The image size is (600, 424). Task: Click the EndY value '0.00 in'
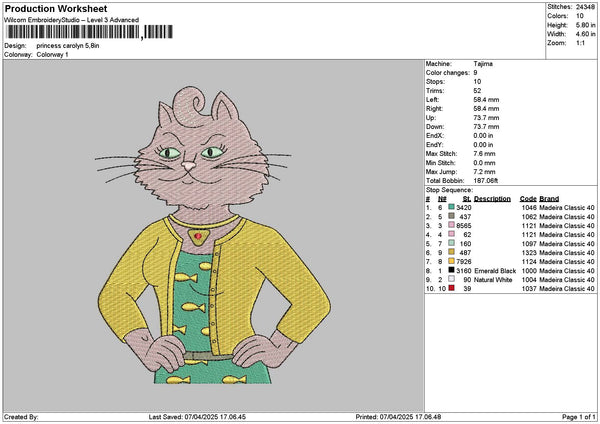483,145
